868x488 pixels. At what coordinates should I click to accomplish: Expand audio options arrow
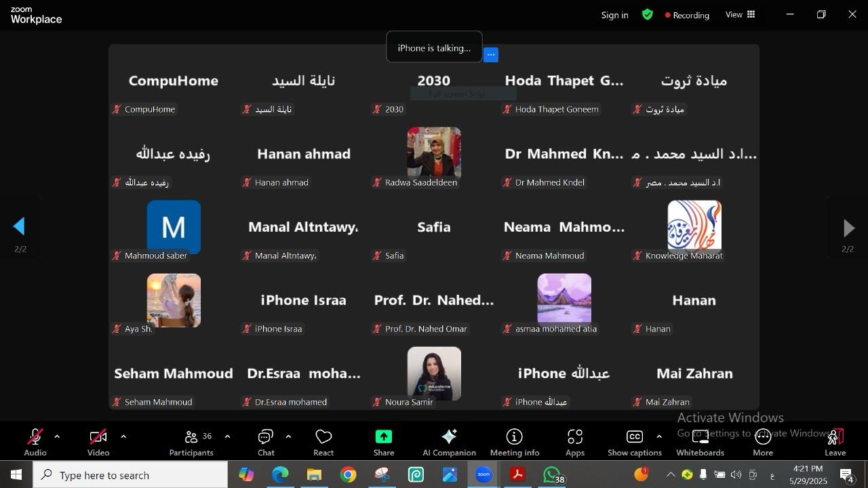tap(57, 437)
